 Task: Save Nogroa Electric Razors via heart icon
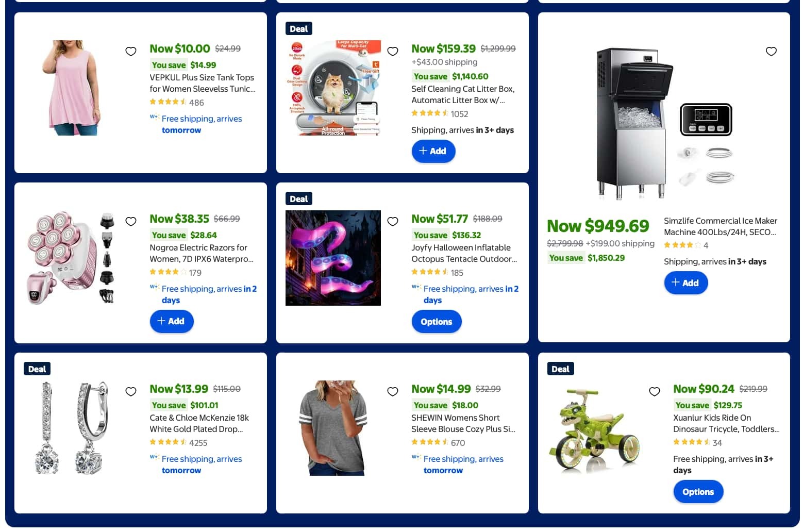[x=131, y=221]
